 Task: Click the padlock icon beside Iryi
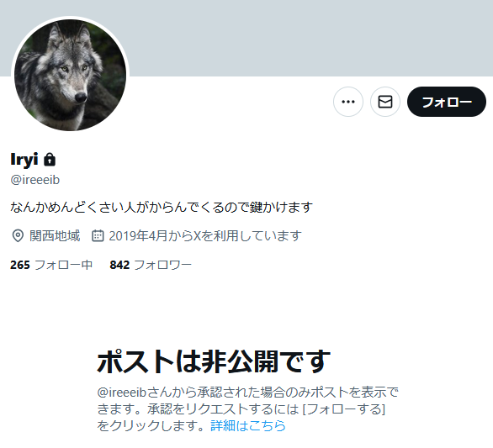(x=50, y=160)
